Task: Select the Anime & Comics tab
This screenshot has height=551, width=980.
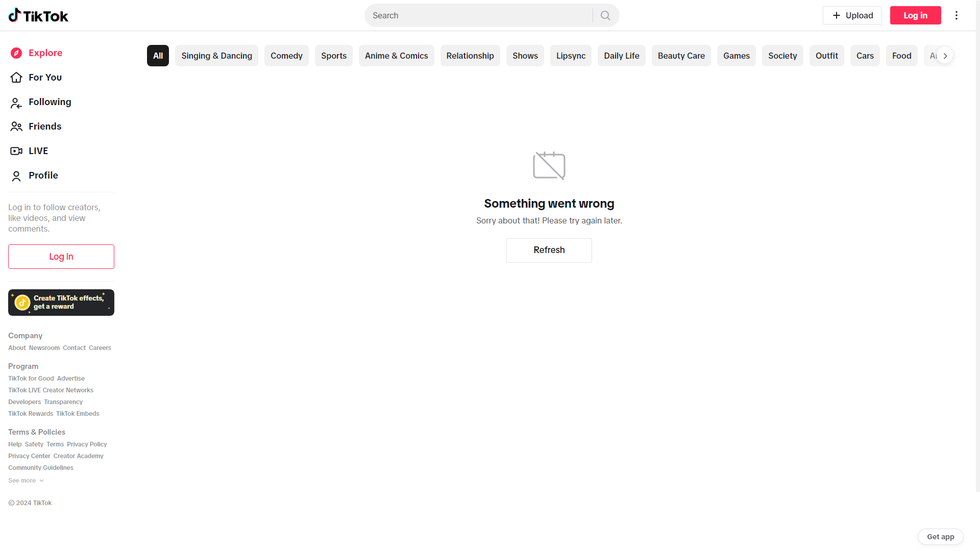Action: 396,56
